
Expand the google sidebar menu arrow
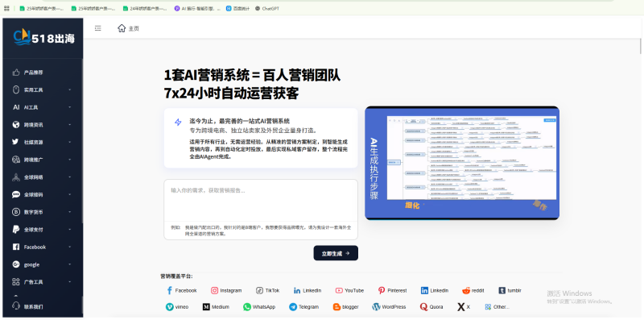coord(69,264)
